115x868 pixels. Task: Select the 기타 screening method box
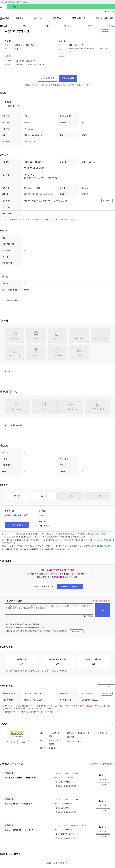pyautogui.click(x=98, y=496)
